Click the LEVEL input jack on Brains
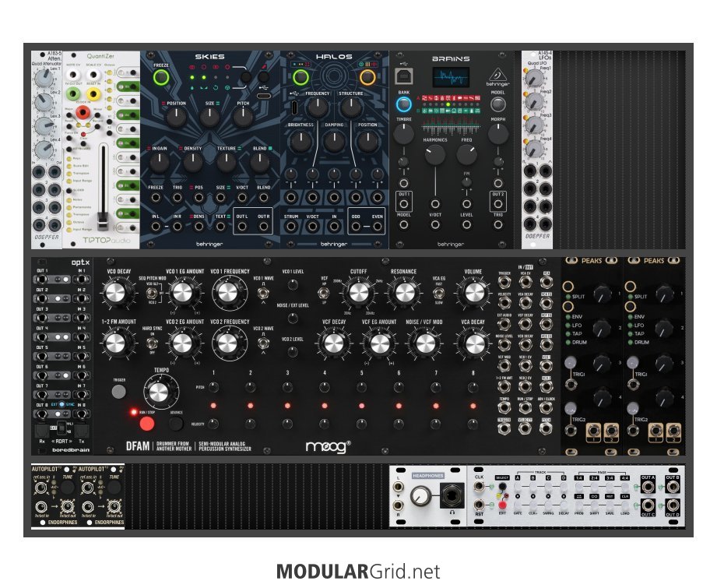The width and height of the screenshot is (717, 588). tap(466, 224)
